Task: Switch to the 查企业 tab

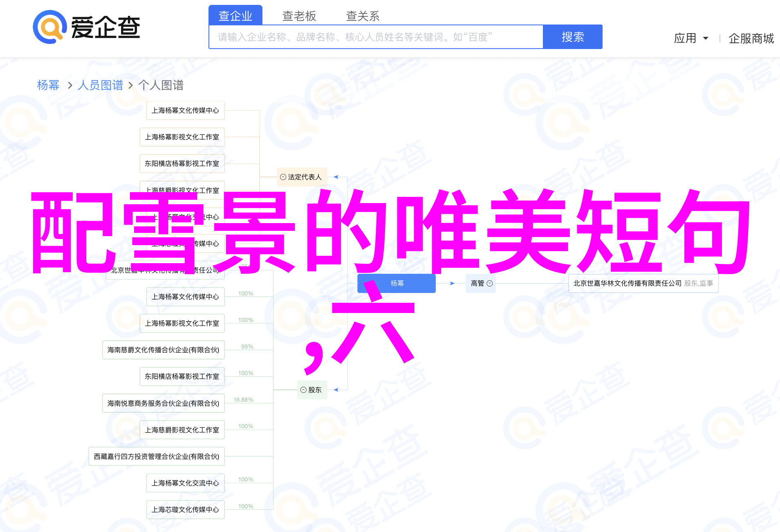Action: pyautogui.click(x=235, y=16)
